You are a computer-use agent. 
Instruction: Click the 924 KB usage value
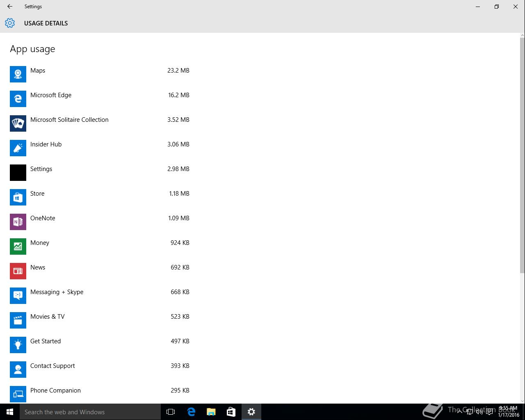click(180, 243)
